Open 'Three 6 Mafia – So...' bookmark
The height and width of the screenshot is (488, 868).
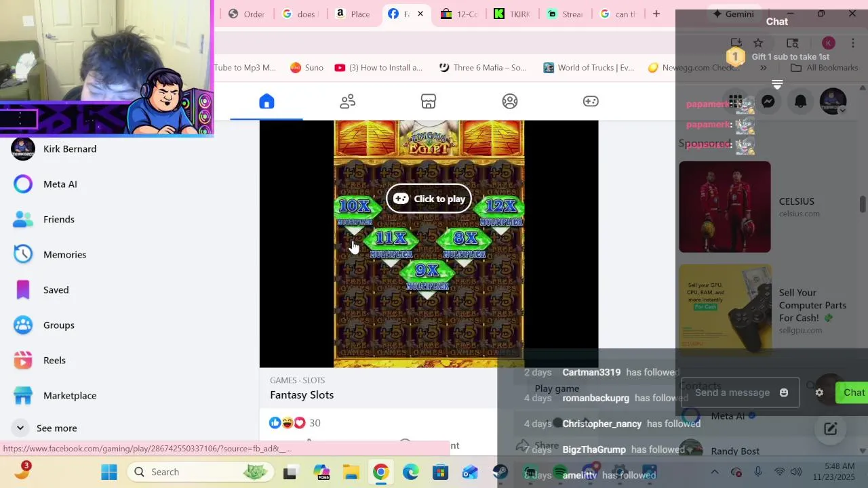(x=482, y=68)
